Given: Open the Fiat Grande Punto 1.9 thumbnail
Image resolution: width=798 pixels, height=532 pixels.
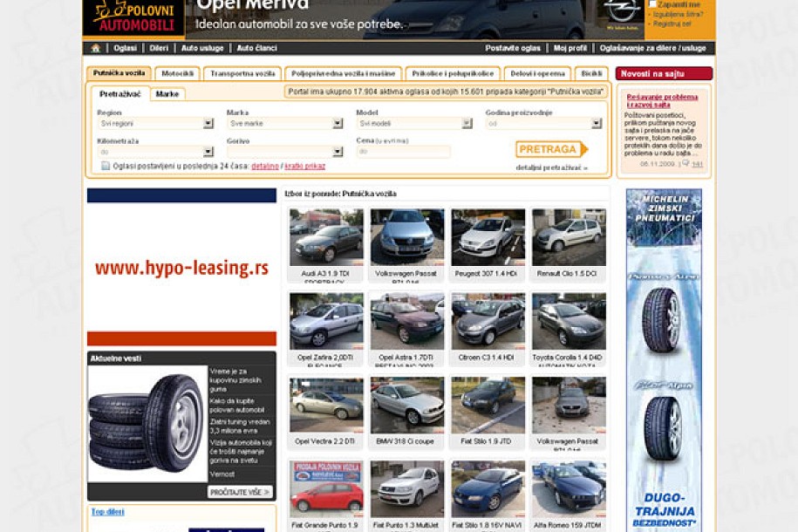Looking at the screenshot, I should click(x=326, y=489).
